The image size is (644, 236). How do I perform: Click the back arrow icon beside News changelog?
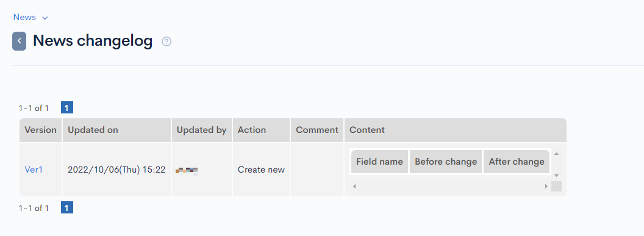coord(20,41)
